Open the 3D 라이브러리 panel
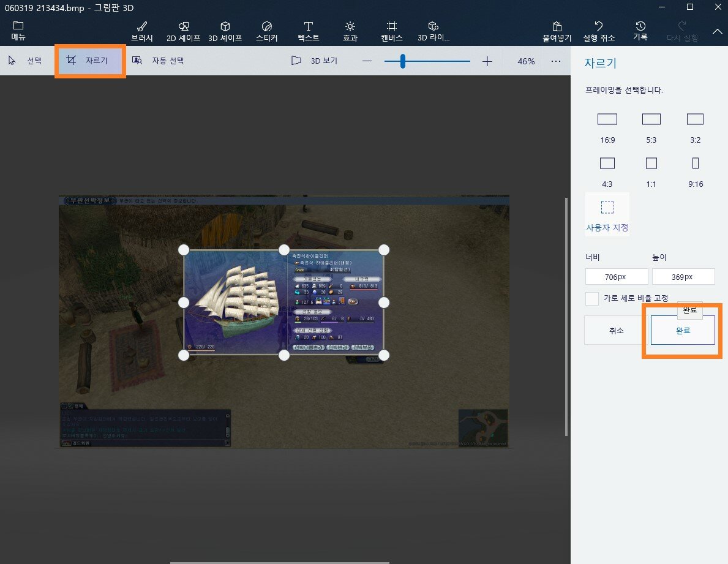Screen dimensions: 728x564 click(x=433, y=31)
